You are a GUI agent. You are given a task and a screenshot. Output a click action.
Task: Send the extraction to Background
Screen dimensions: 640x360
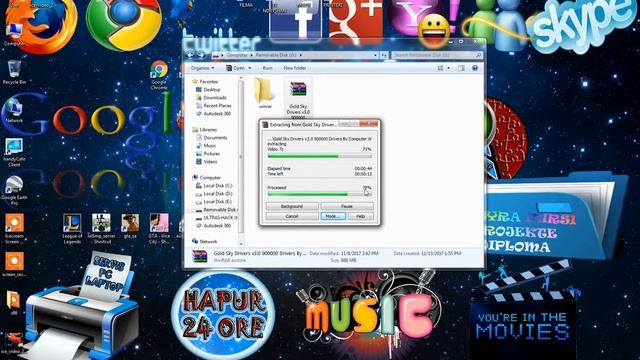292,206
